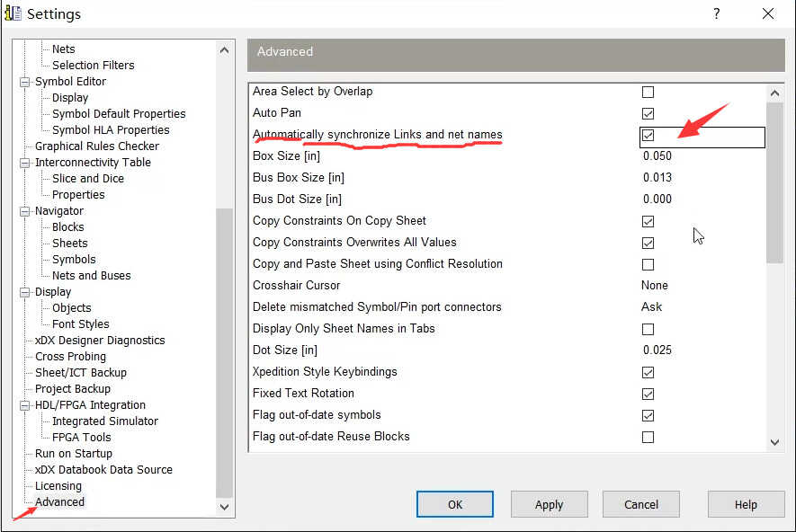Click the Apply button
Image resolution: width=796 pixels, height=532 pixels.
click(550, 505)
